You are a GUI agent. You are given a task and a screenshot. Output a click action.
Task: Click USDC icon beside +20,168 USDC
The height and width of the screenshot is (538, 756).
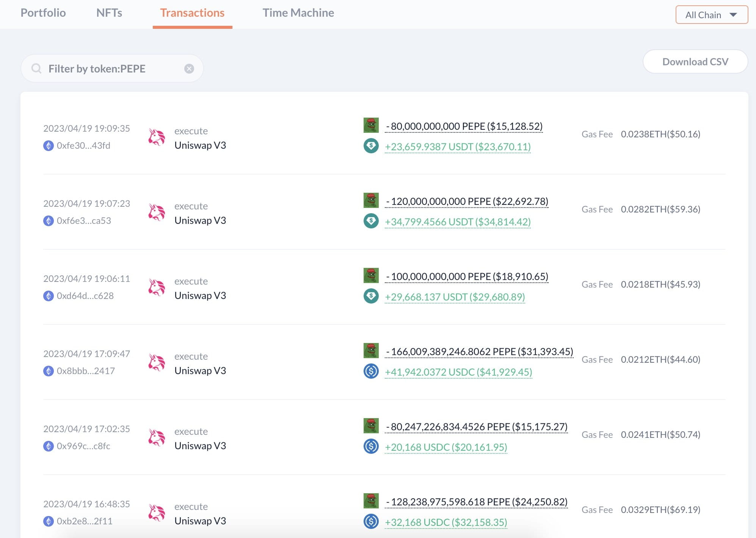(371, 446)
